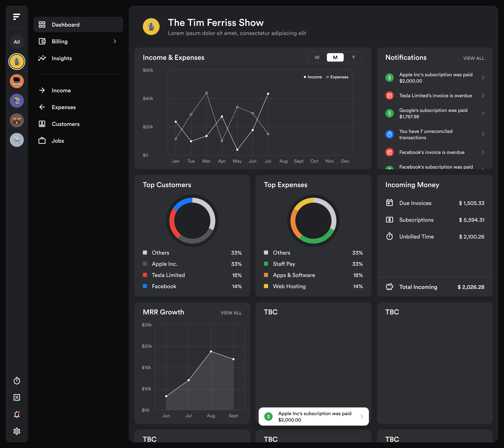Image resolution: width=504 pixels, height=448 pixels.
Task: Click the Subscriptions dollar-bill icon
Action: (x=389, y=220)
